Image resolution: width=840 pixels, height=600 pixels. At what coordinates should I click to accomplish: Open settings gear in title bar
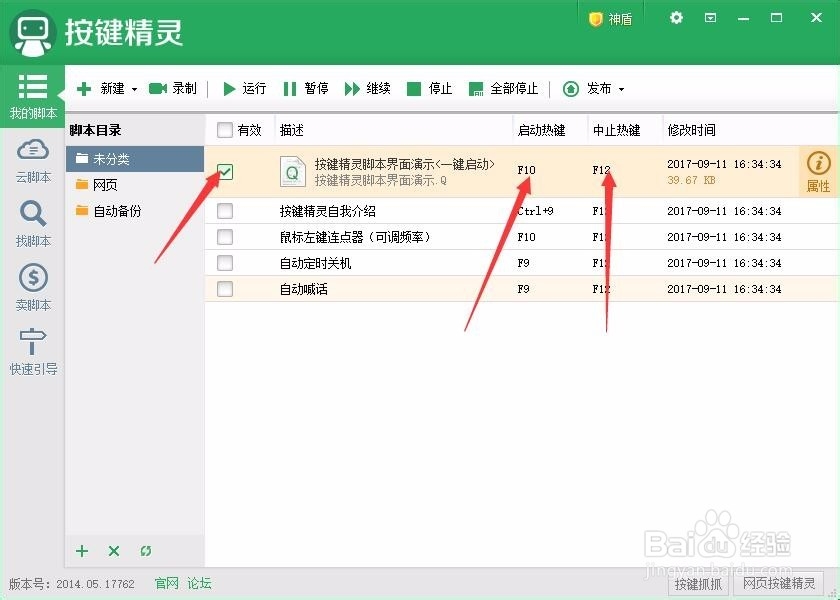pyautogui.click(x=676, y=18)
